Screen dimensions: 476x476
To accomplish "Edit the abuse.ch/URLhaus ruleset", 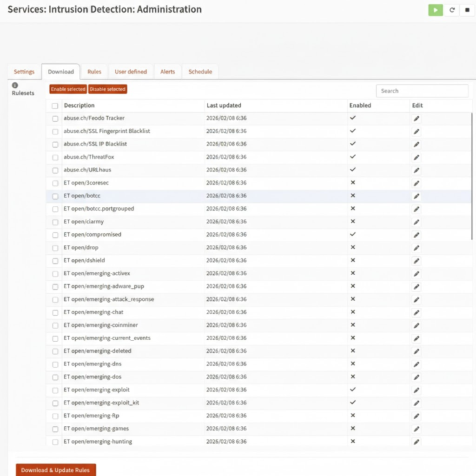I will 416,170.
